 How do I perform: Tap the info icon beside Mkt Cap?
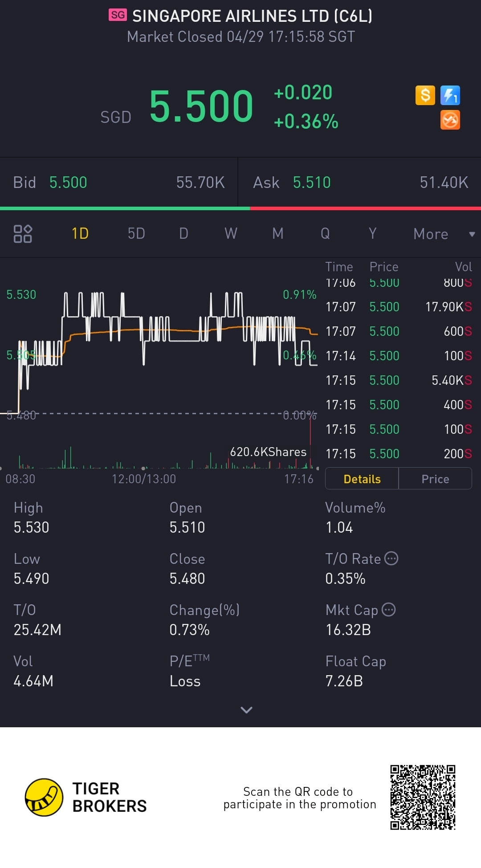389,609
